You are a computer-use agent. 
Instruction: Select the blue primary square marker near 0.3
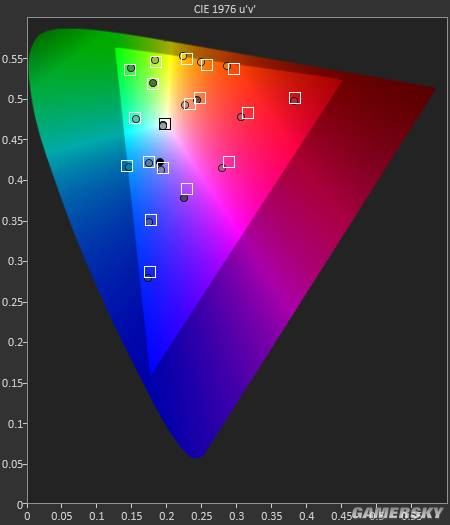pyautogui.click(x=150, y=272)
